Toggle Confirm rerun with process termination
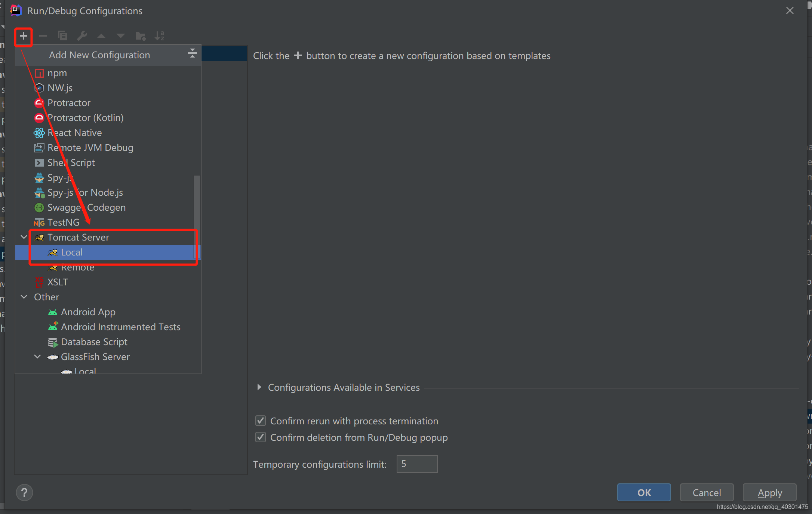Image resolution: width=812 pixels, height=514 pixels. [261, 421]
